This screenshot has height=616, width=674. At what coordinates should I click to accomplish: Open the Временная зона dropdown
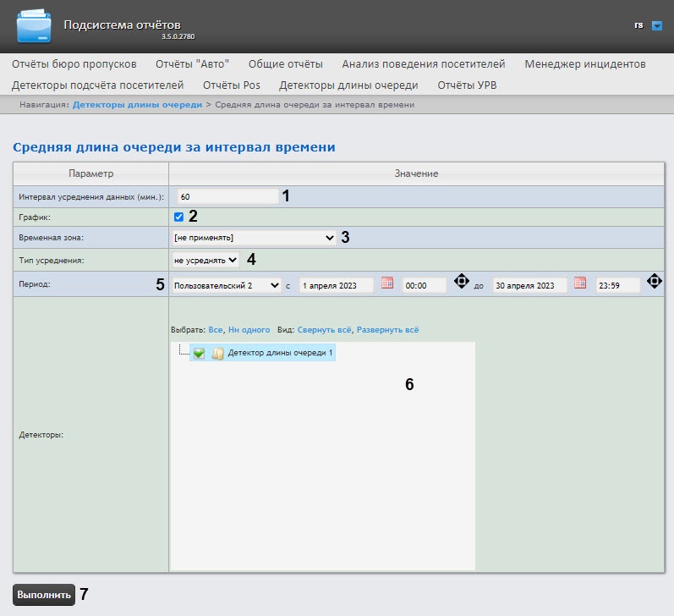click(x=254, y=238)
